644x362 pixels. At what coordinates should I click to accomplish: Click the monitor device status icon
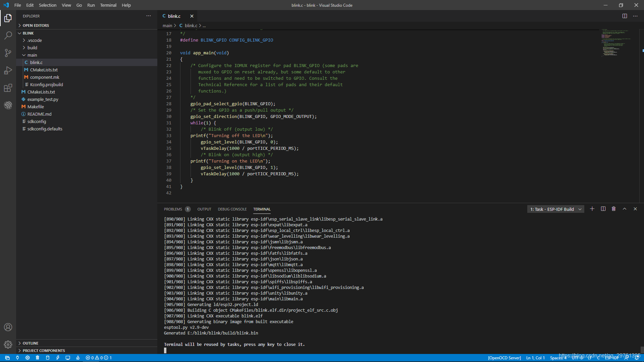pos(68,358)
